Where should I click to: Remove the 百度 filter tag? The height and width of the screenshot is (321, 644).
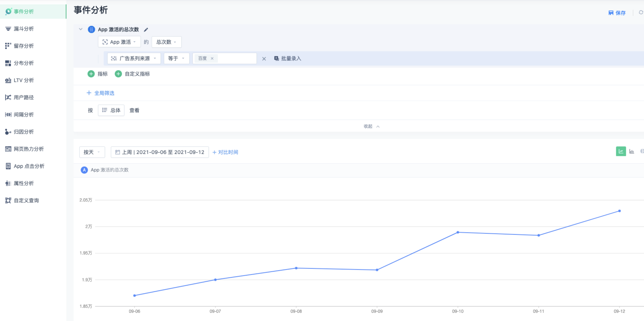[x=212, y=58]
